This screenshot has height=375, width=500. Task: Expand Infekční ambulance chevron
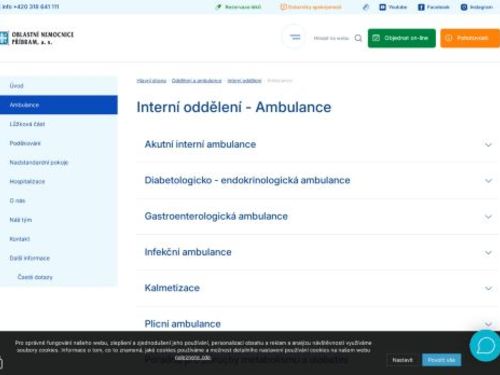coord(488,253)
